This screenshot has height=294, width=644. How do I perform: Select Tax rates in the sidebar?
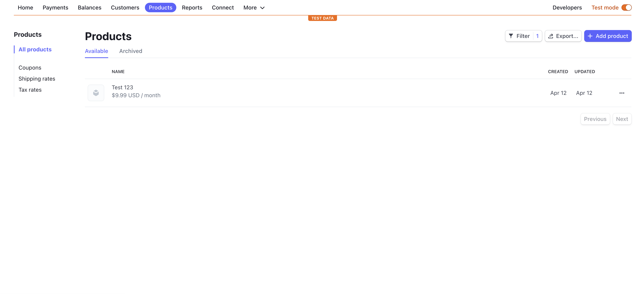[x=30, y=90]
